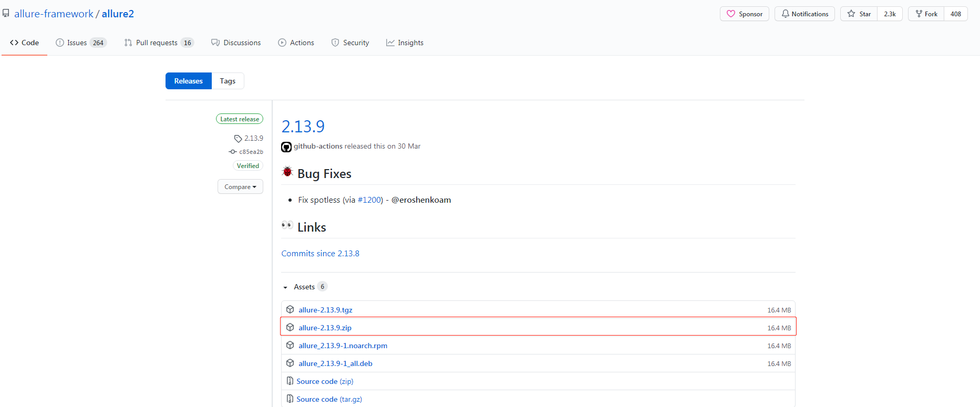Open the Pull requests tab
The width and height of the screenshot is (980, 407).
[159, 43]
